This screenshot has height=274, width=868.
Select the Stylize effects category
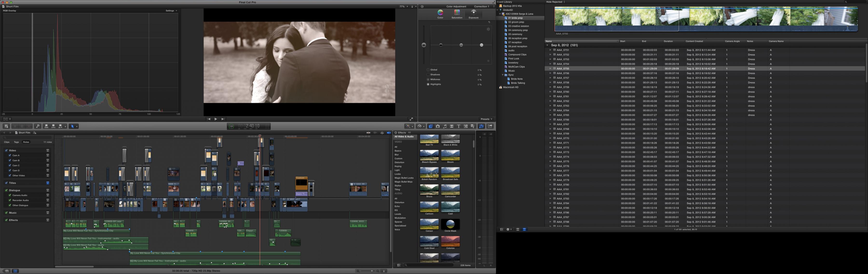click(398, 185)
